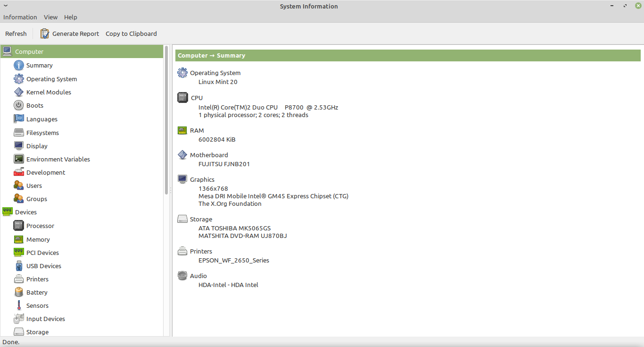Click the Motherboard icon in summary
This screenshot has height=347, width=644.
pos(182,155)
